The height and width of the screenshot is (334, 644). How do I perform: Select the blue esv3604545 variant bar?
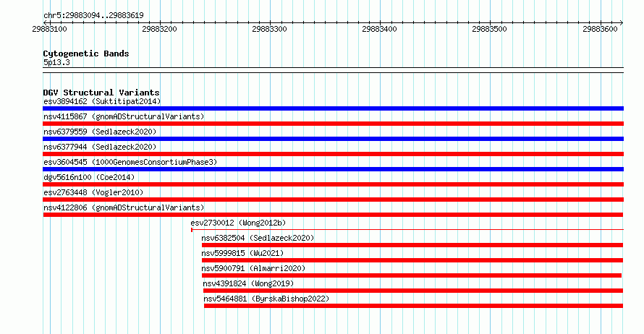[x=333, y=169]
